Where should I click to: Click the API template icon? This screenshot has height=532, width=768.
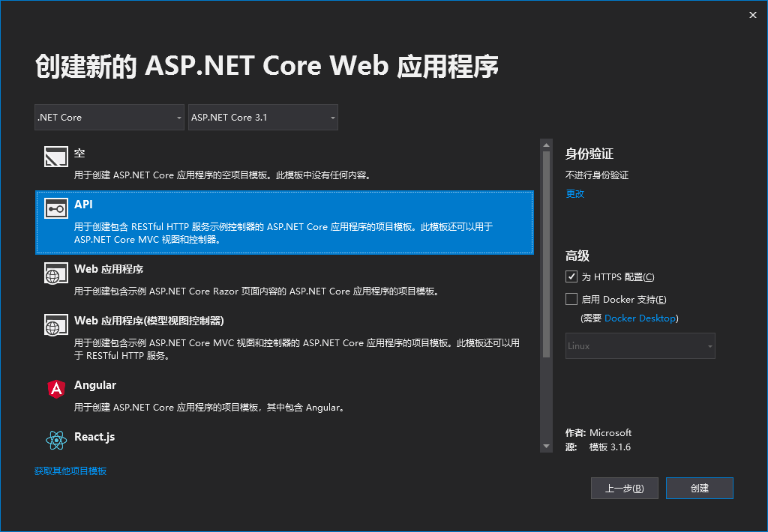point(56,210)
